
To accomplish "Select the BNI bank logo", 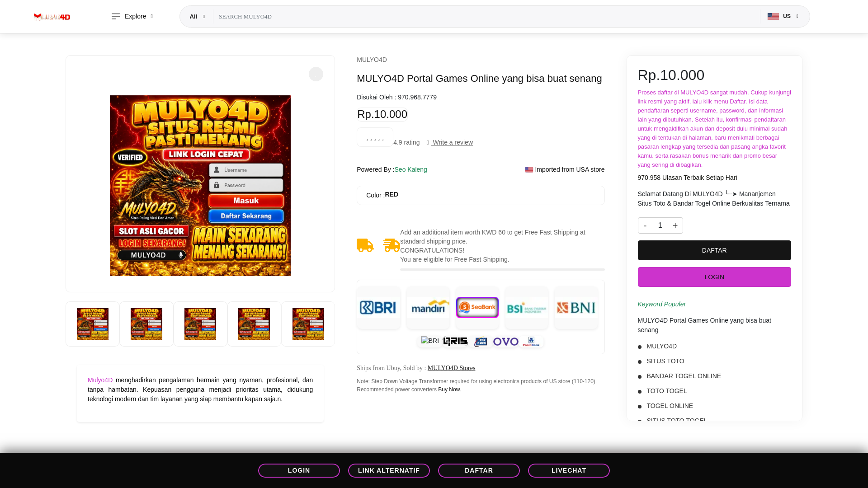I will tap(576, 308).
